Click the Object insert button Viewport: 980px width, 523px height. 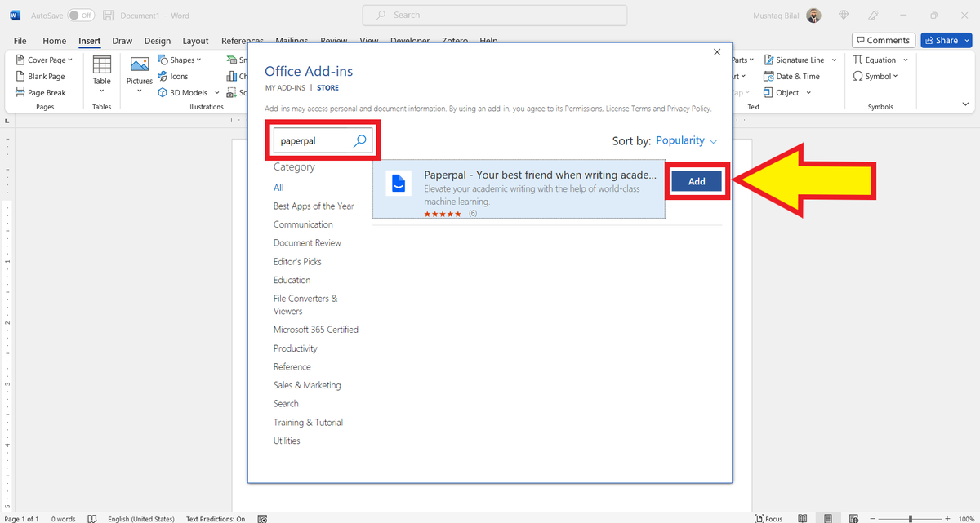782,92
